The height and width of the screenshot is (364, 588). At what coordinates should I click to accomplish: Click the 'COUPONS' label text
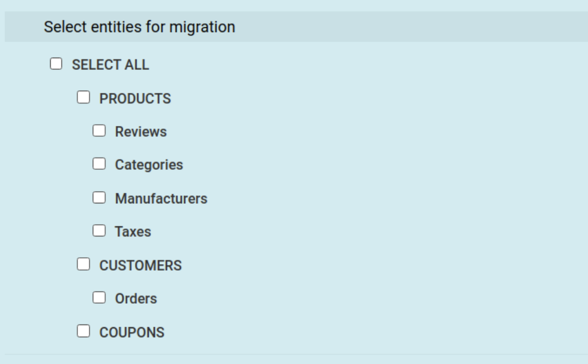pos(132,332)
